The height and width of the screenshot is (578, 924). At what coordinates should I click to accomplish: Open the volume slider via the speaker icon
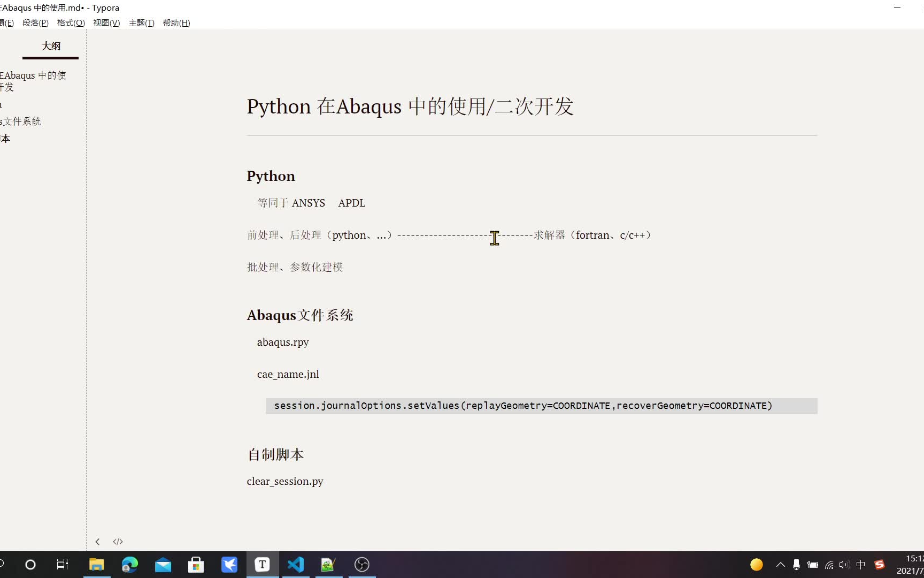[844, 565]
